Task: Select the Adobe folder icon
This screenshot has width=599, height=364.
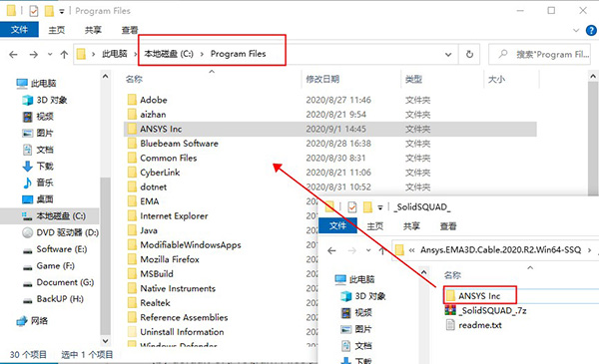Action: click(x=132, y=100)
